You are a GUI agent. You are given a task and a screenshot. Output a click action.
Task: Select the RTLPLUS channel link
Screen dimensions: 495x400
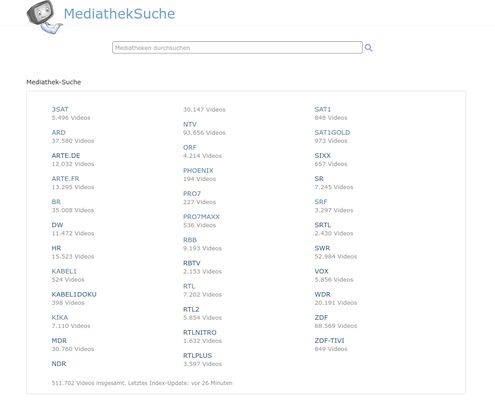[x=198, y=355]
